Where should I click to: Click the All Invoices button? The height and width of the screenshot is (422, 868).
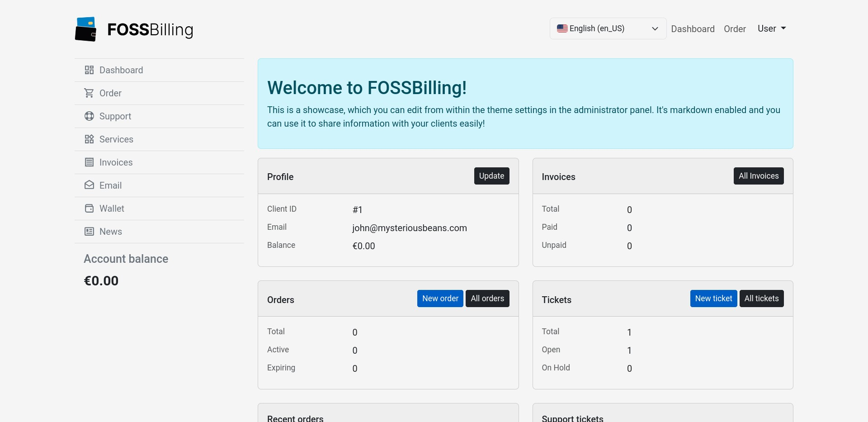759,176
